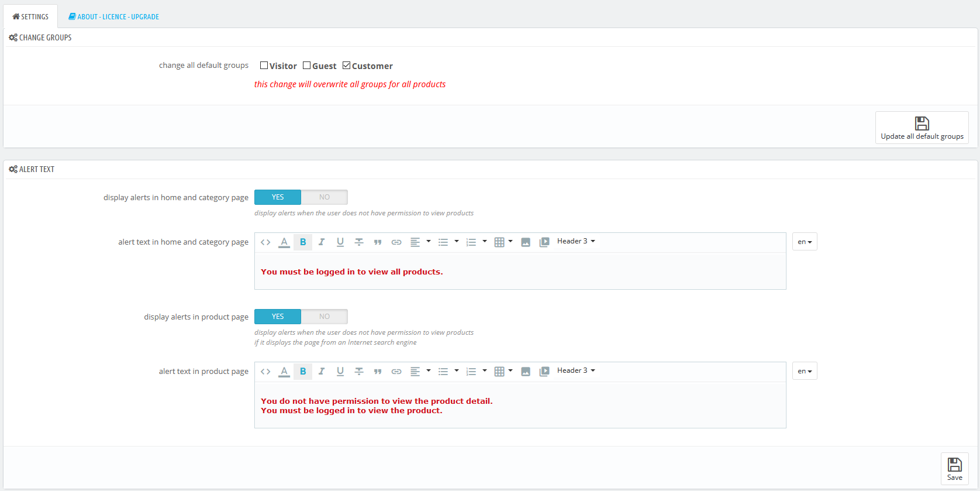Insert blockquote in home/category alert editor
Screen dimensions: 980x491
pyautogui.click(x=378, y=242)
